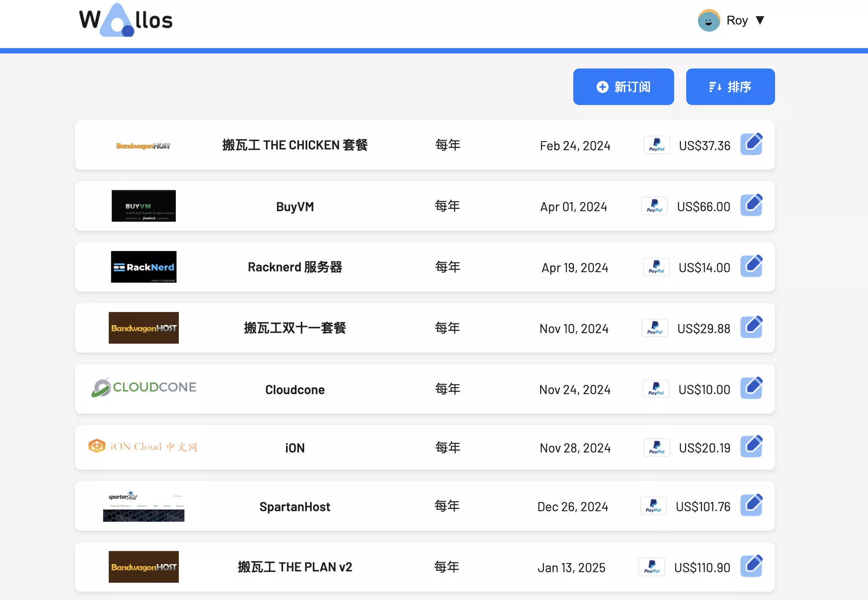Click the Roy avatar image
This screenshot has width=868, height=600.
708,20
